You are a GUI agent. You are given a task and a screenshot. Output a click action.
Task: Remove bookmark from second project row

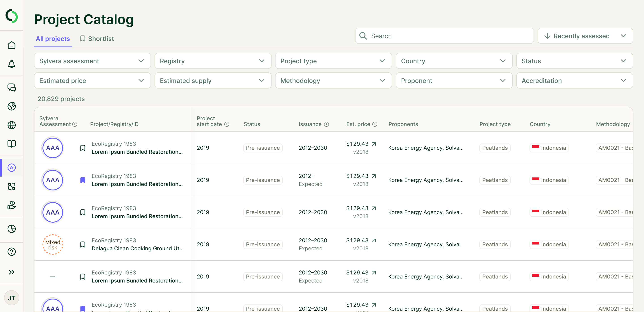click(83, 180)
